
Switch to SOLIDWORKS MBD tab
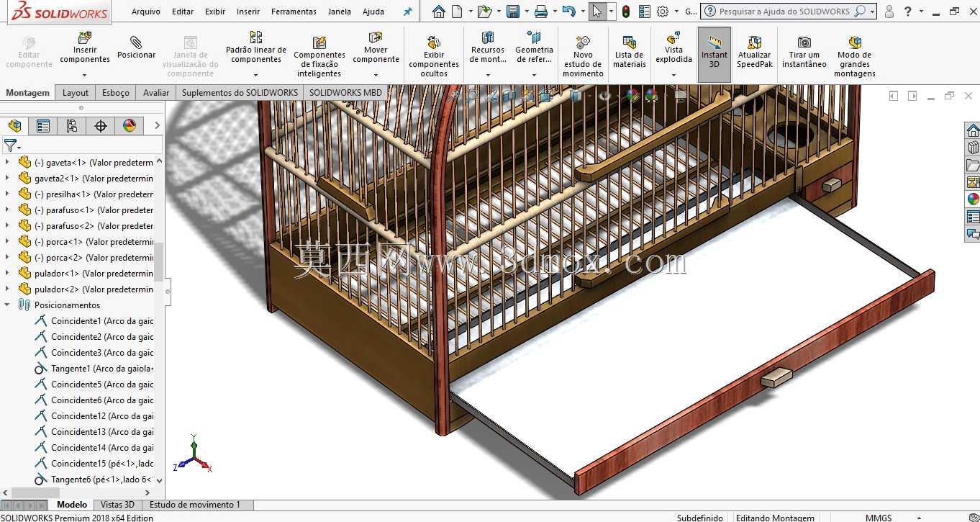(345, 93)
